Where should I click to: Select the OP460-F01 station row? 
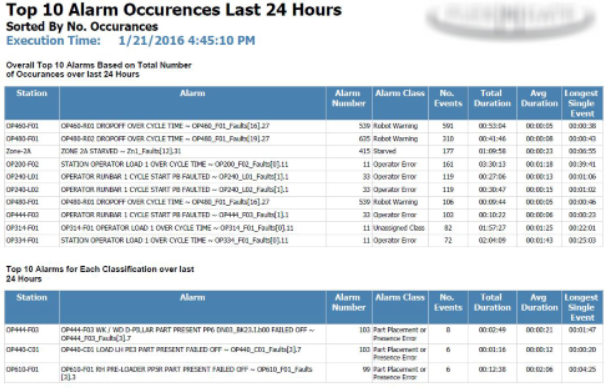(304, 126)
